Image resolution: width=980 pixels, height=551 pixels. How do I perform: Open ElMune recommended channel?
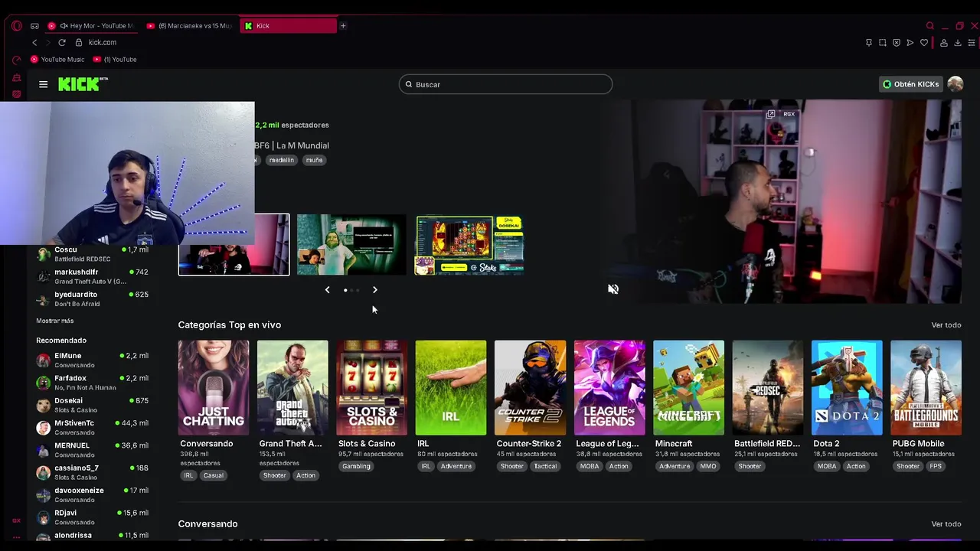coord(92,360)
